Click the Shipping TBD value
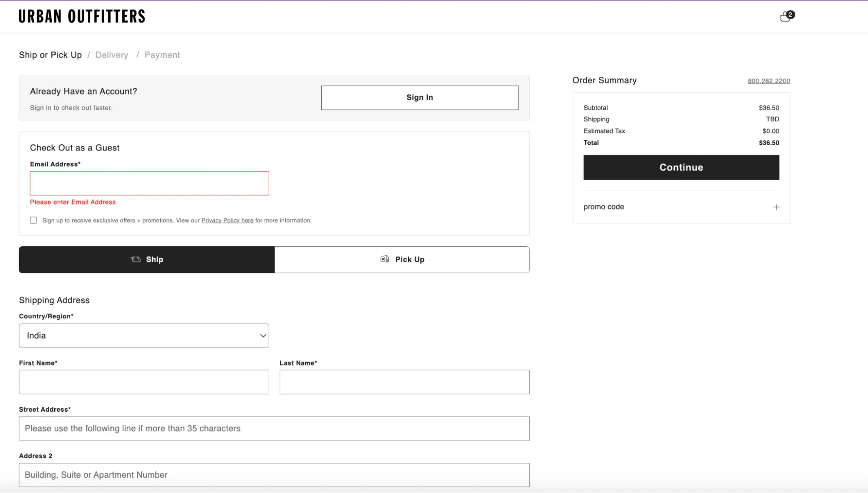868x493 pixels. (772, 119)
